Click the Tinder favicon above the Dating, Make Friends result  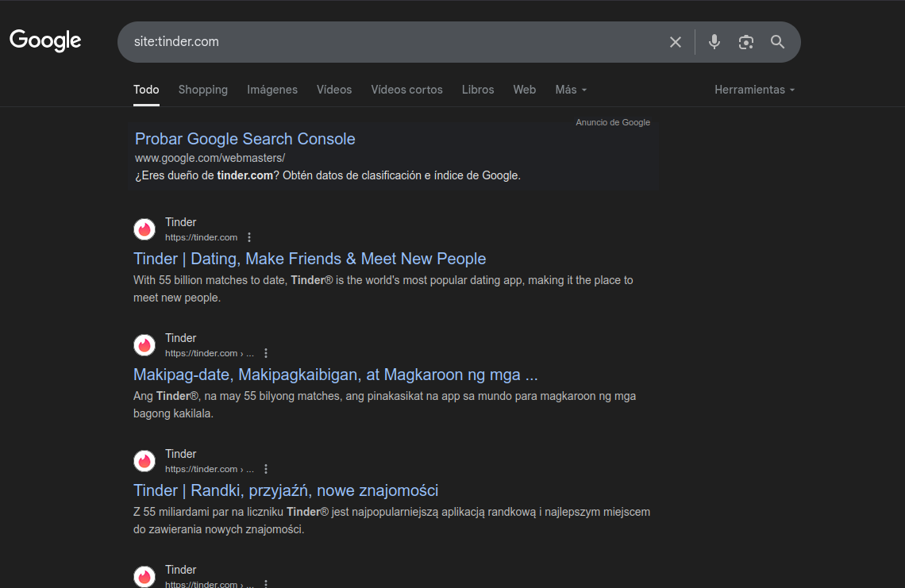click(x=144, y=229)
